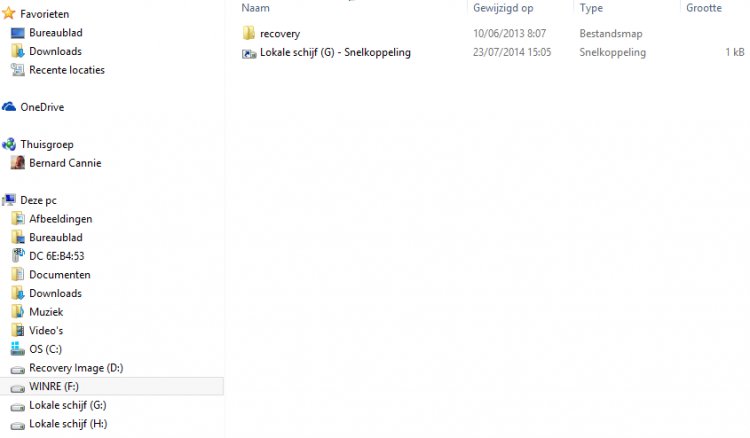Click the Recovery Image (D:) drive icon

click(x=18, y=369)
